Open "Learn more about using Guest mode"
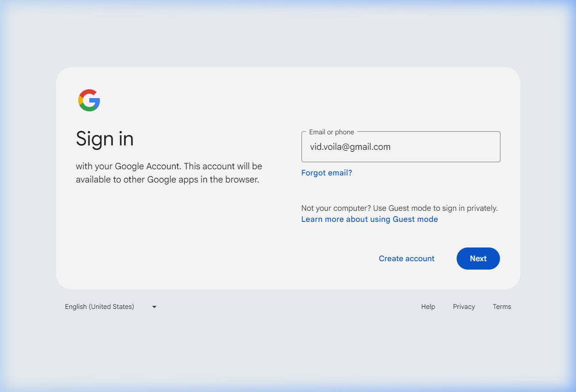 369,219
